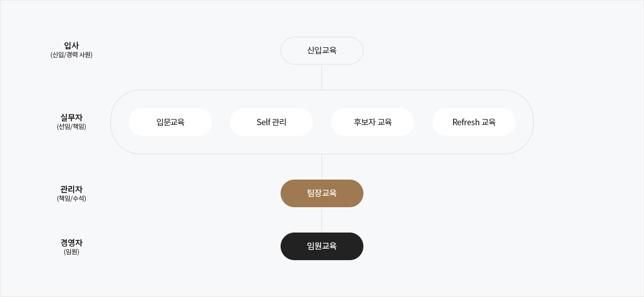This screenshot has height=297, width=644.
Task: Click the (신입/경력 사원) subtitle text
Action: (71, 55)
